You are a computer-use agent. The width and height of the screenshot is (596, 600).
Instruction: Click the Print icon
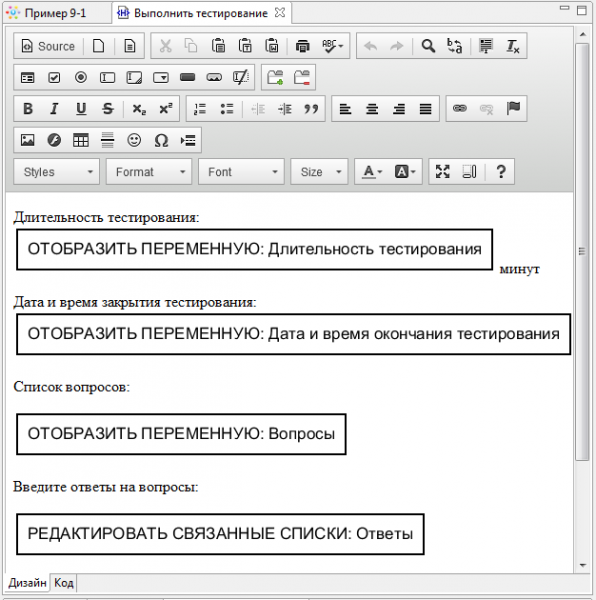(x=303, y=46)
